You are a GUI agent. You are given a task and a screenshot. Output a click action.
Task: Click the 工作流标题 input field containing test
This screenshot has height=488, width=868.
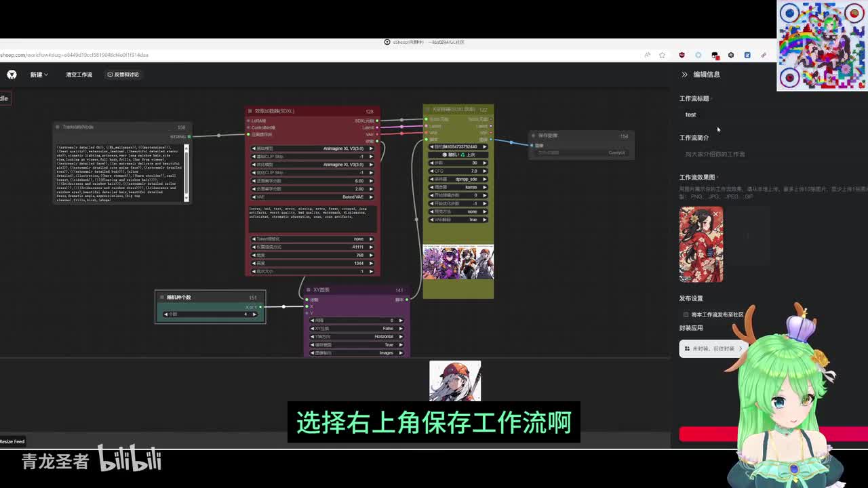click(x=719, y=115)
